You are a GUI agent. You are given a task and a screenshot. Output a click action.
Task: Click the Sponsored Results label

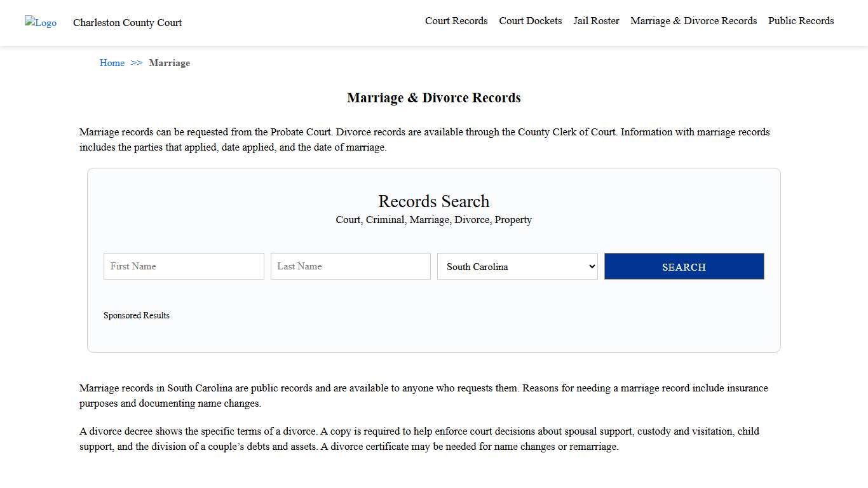point(137,315)
